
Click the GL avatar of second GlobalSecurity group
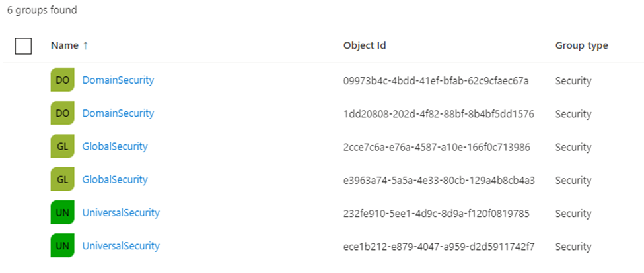tap(63, 179)
